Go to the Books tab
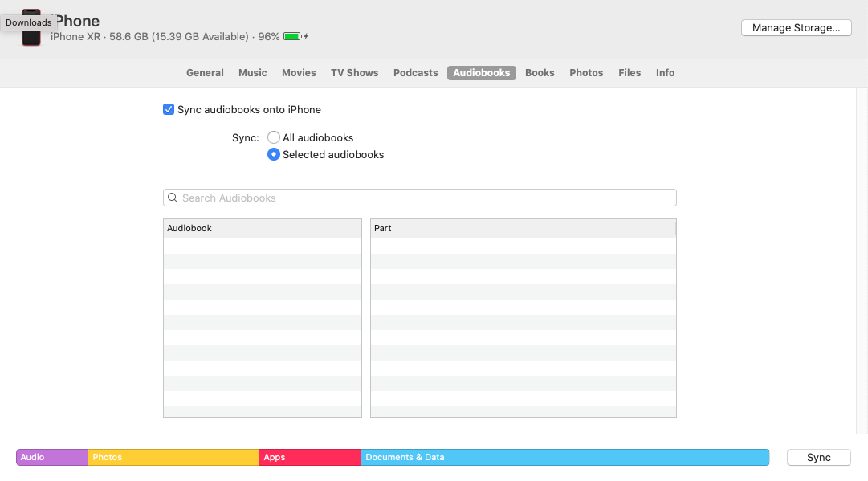Image resolution: width=868 pixels, height=481 pixels. (540, 73)
